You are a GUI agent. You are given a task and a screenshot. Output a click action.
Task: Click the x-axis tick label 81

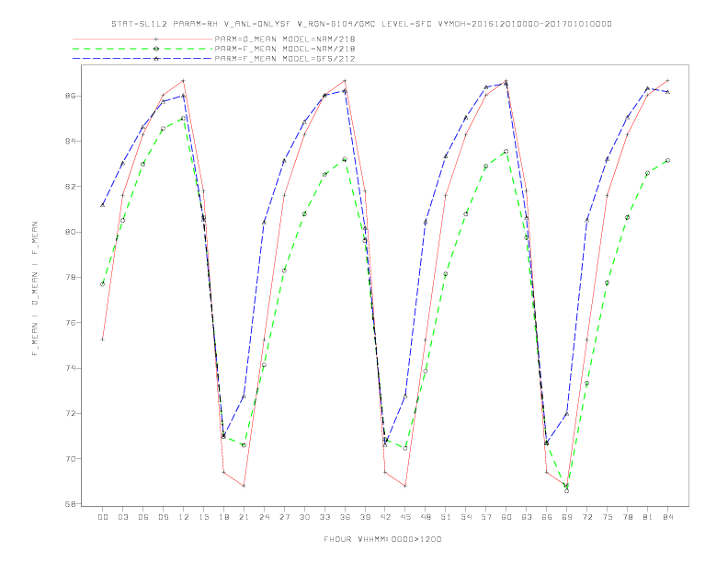point(648,517)
